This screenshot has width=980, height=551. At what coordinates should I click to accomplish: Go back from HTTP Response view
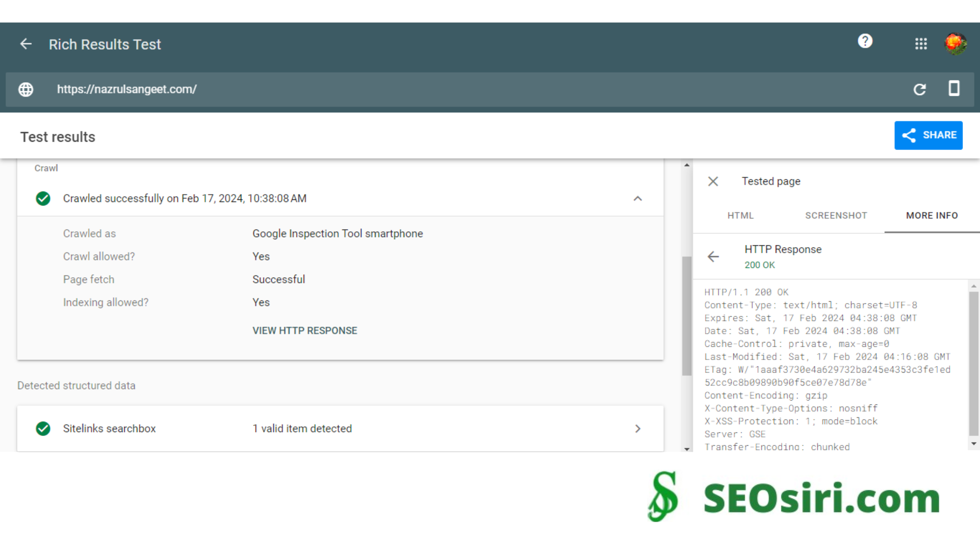[x=713, y=257]
